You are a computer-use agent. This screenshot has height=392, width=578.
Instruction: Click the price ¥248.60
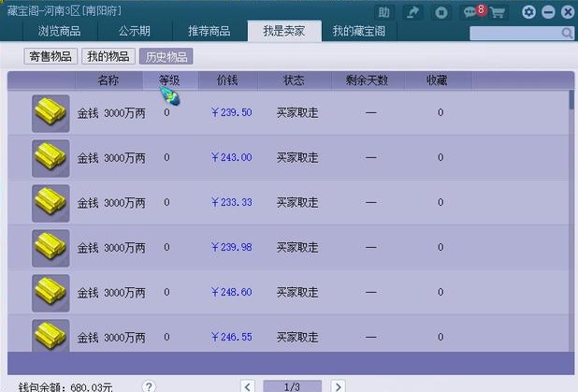point(232,293)
